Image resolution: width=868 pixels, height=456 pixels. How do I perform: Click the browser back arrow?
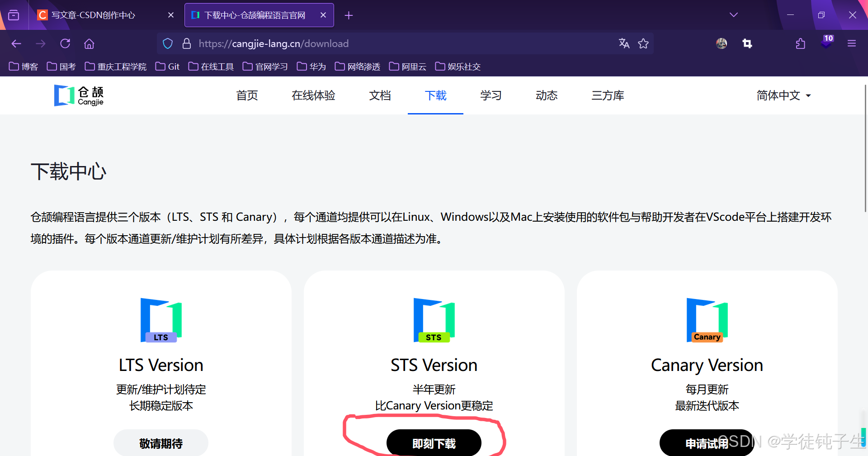pos(16,43)
